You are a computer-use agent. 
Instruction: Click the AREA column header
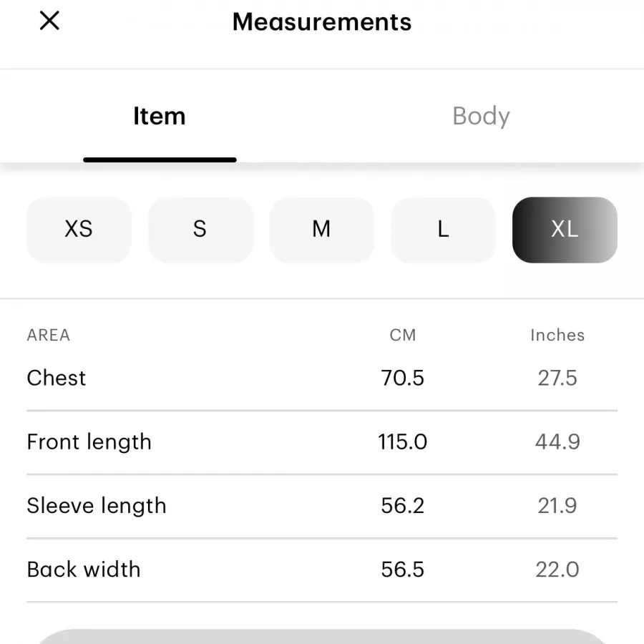49,335
